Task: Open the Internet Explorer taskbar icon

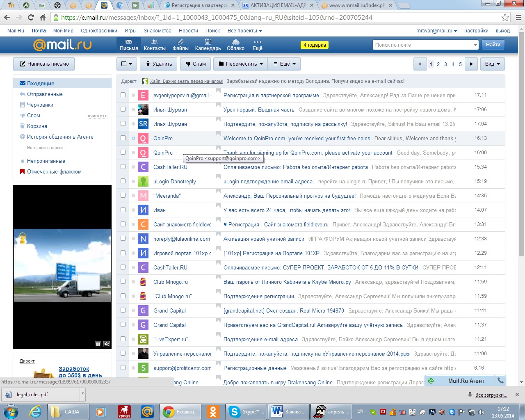Action: (x=36, y=411)
